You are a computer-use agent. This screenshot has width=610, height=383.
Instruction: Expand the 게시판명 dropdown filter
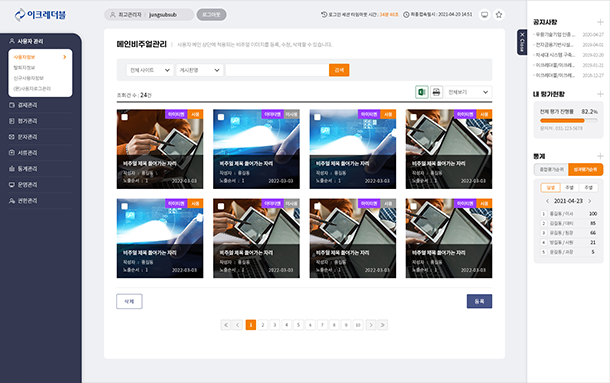click(200, 70)
